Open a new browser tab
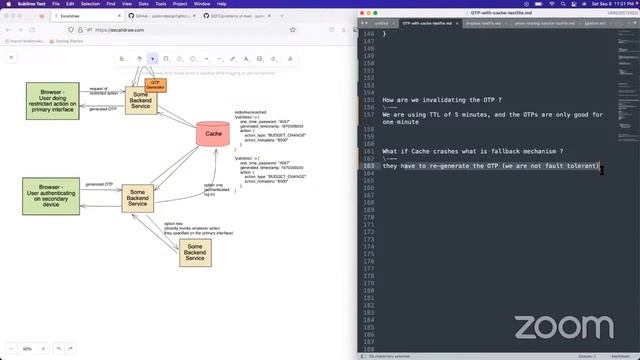 [282, 16]
